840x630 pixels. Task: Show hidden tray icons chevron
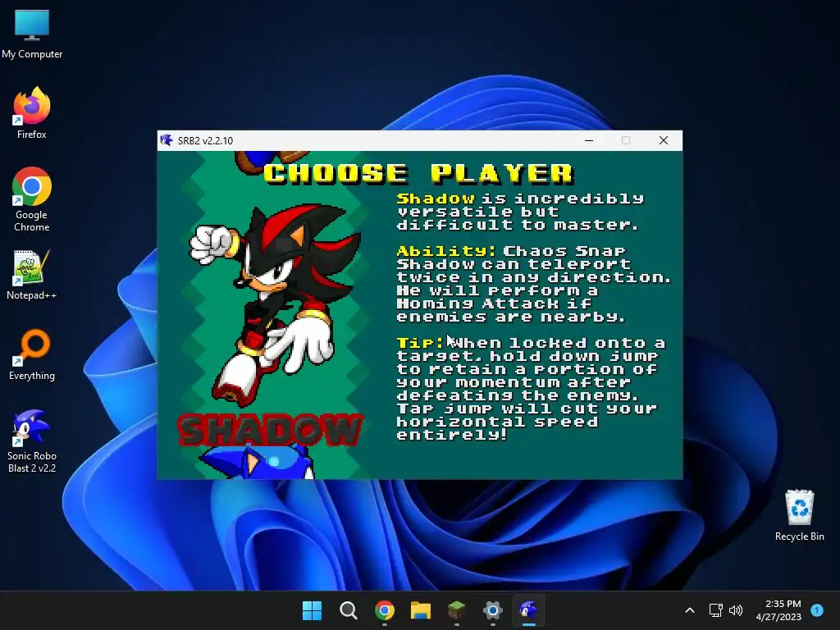(x=690, y=610)
